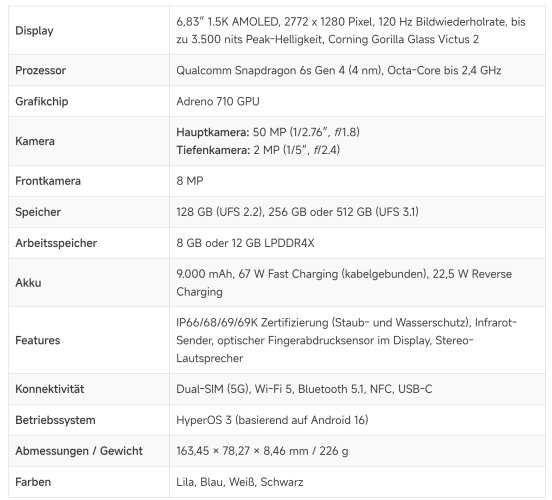
Task: Select the Frontkamera label
Action: 48,181
